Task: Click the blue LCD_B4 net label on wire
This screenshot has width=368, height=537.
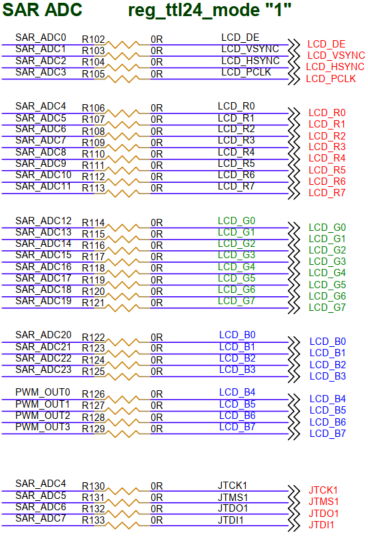Action: pos(237,392)
